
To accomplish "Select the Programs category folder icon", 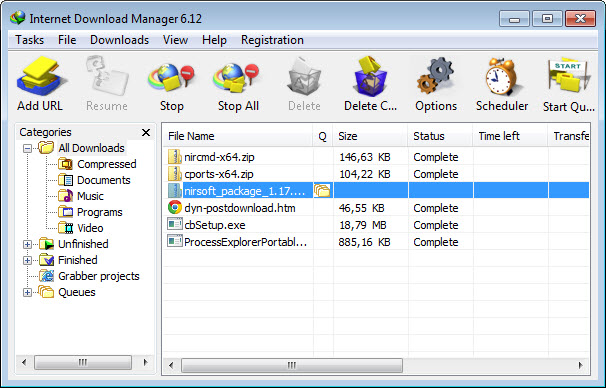I will [x=66, y=212].
